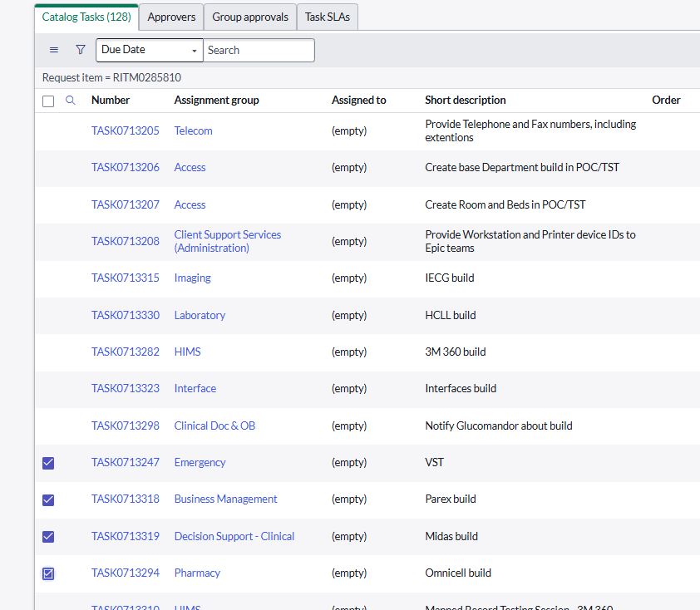Screen dimensions: 700x610
Task: Click the column search magnifier icon
Action: tap(70, 100)
